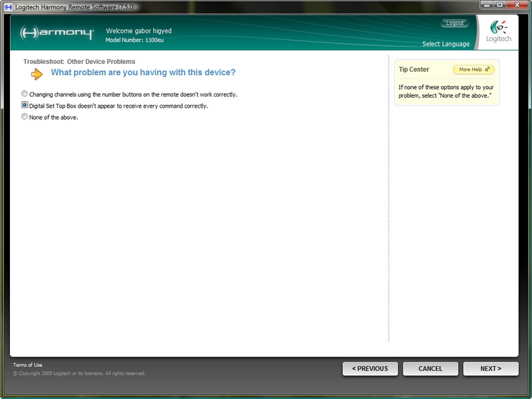
Task: Click the Tip Center heading
Action: click(x=413, y=69)
